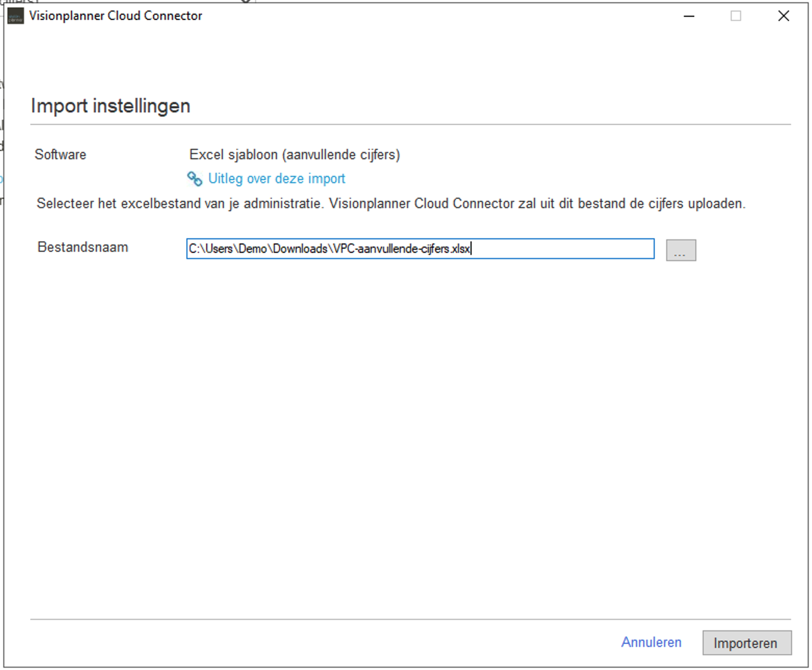812x670 pixels.
Task: Click the 'Bestandsnaam' label
Action: tap(83, 247)
